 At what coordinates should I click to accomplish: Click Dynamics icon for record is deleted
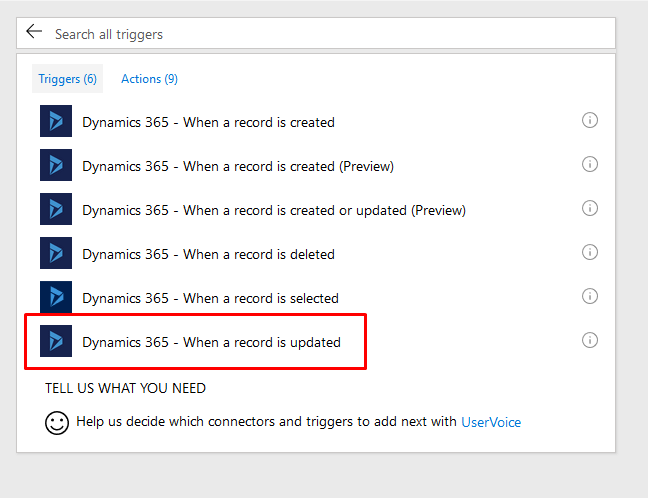pos(56,253)
